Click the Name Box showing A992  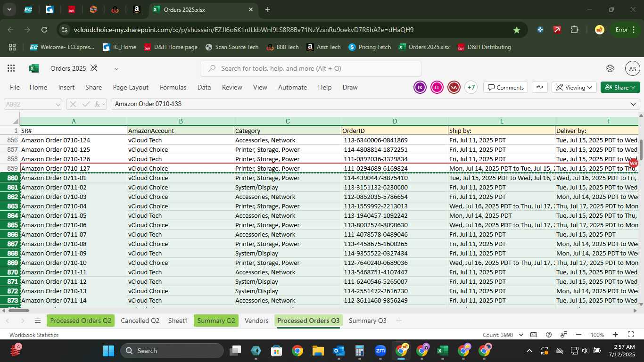coord(29,104)
